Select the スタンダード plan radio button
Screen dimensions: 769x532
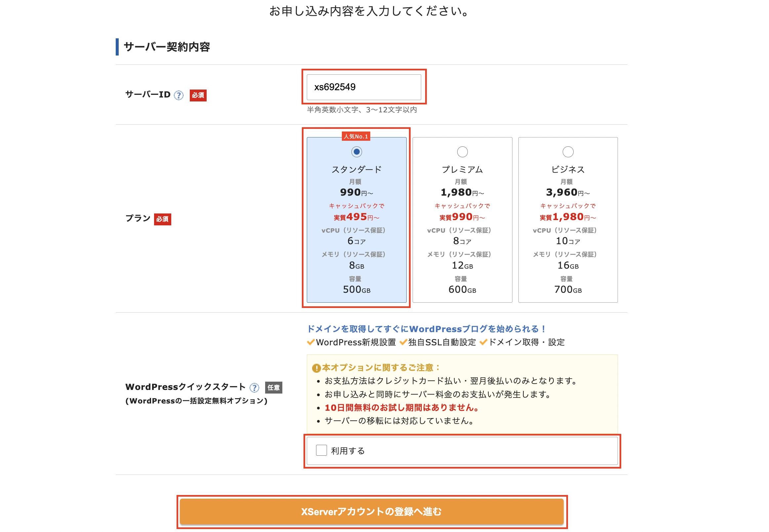356,152
